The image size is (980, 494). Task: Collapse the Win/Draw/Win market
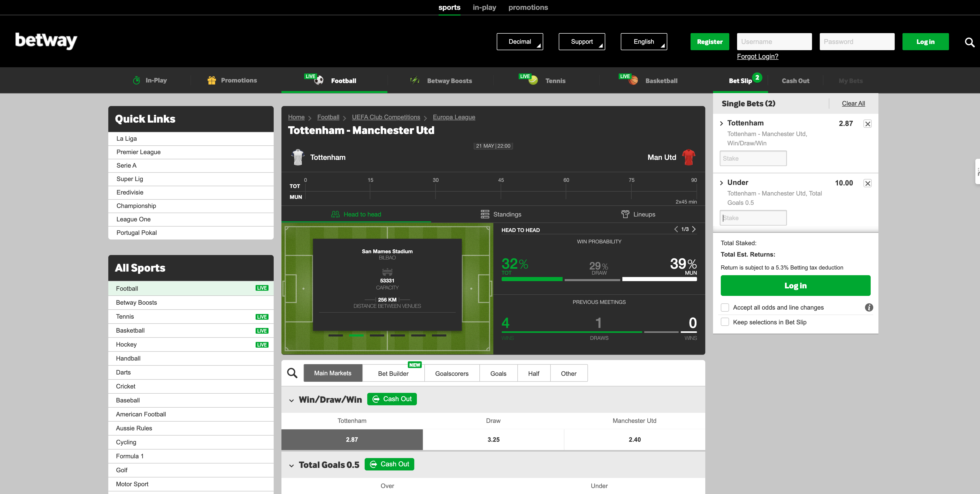292,400
